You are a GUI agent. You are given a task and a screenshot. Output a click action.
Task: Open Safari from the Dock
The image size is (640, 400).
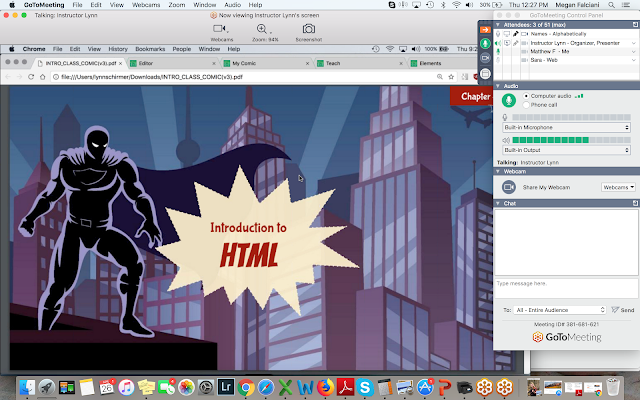tap(266, 387)
